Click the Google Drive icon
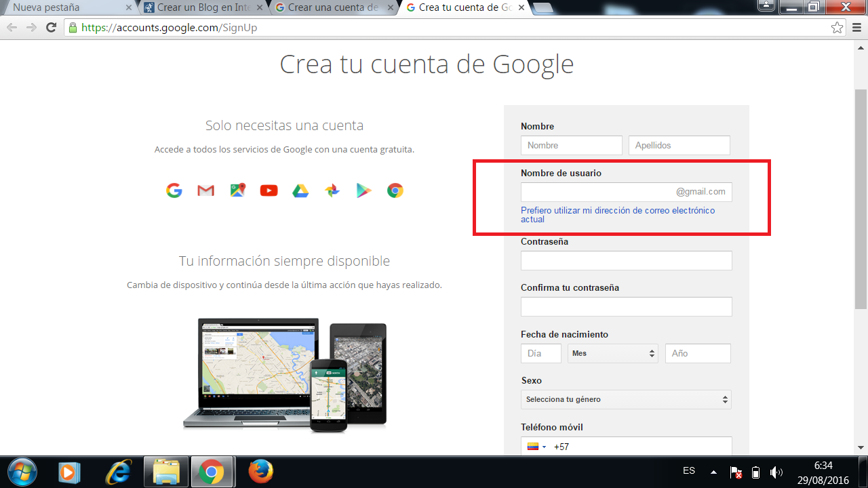 pyautogui.click(x=300, y=190)
